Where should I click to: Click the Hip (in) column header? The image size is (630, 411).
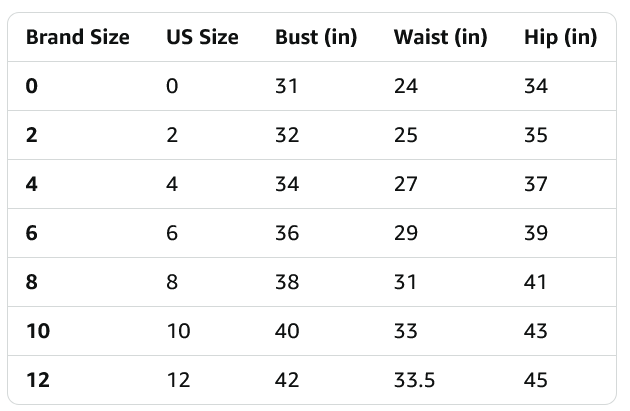560,38
